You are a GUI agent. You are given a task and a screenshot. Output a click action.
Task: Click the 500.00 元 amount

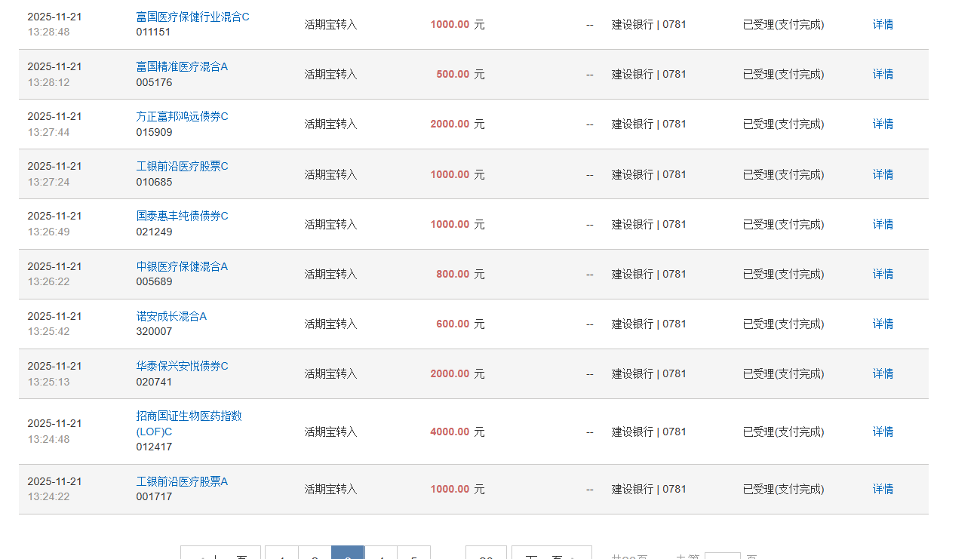[x=460, y=74]
